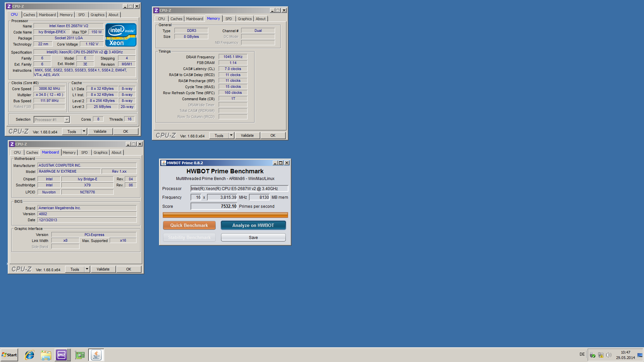
Task: Click the 3,815.39 MHz frequency field
Action: [222, 197]
